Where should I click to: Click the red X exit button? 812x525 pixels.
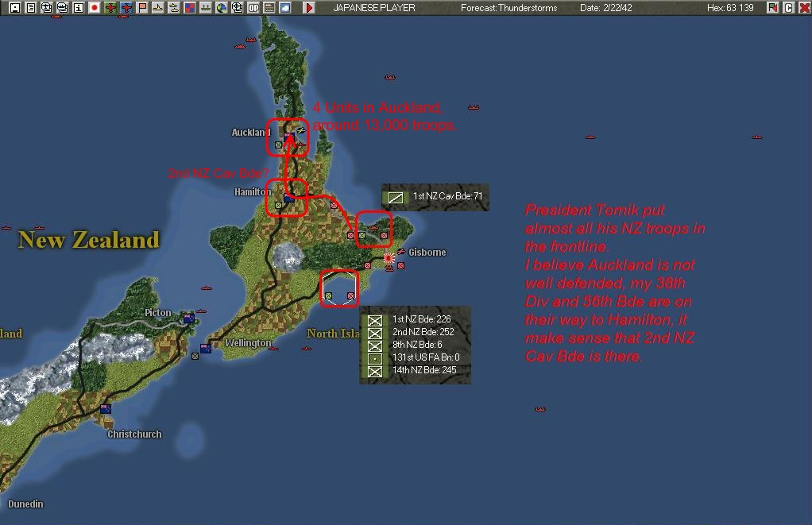click(803, 7)
